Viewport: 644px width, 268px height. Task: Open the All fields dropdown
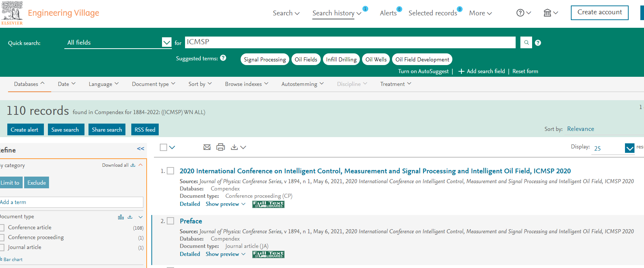pyautogui.click(x=118, y=42)
